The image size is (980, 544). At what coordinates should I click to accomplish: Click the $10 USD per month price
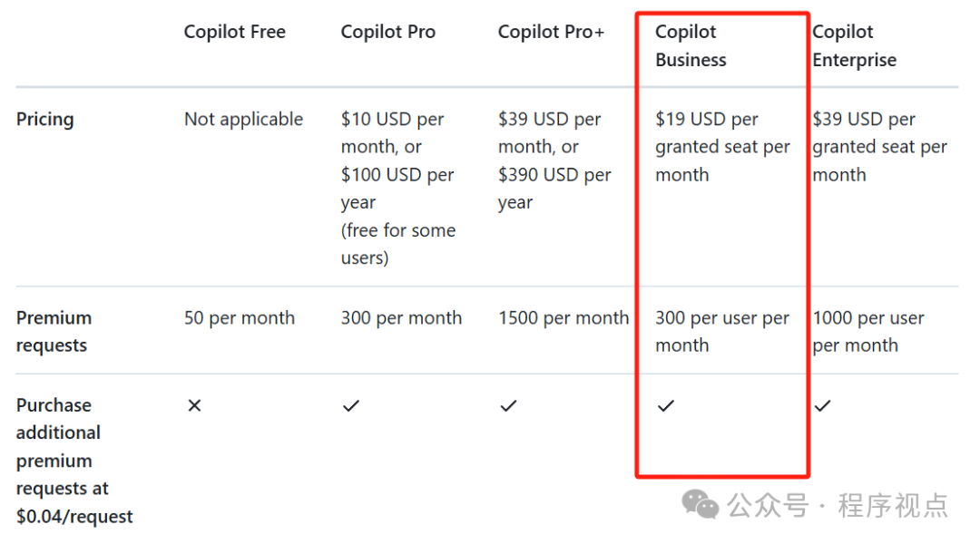tap(393, 133)
